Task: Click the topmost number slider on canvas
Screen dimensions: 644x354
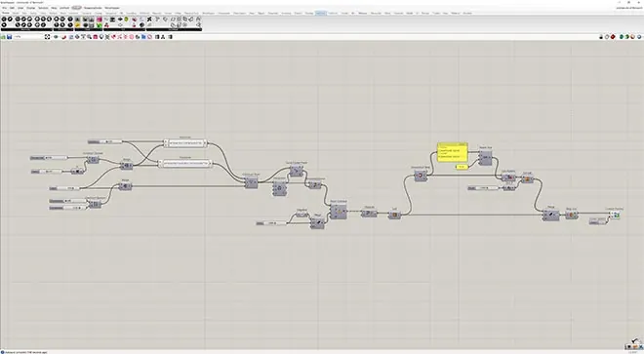Action: [105, 141]
